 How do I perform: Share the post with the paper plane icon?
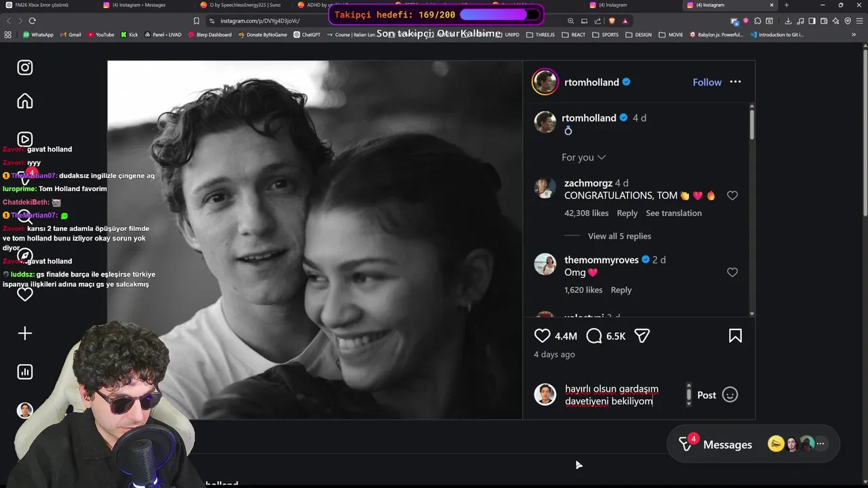[642, 335]
